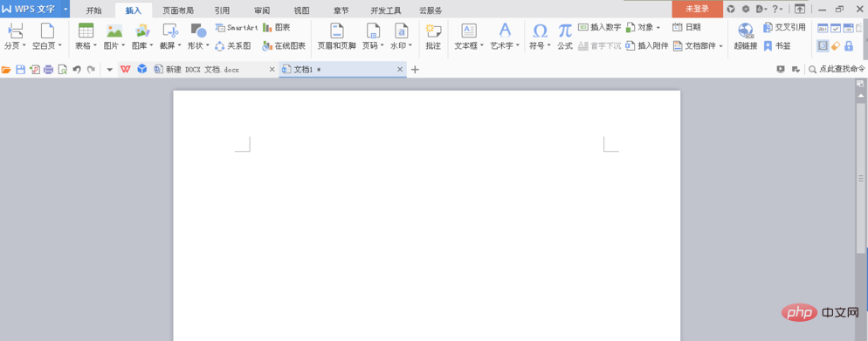Image resolution: width=868 pixels, height=341 pixels.
Task: Open the WPS 文字 application menu arrow
Action: (x=65, y=9)
